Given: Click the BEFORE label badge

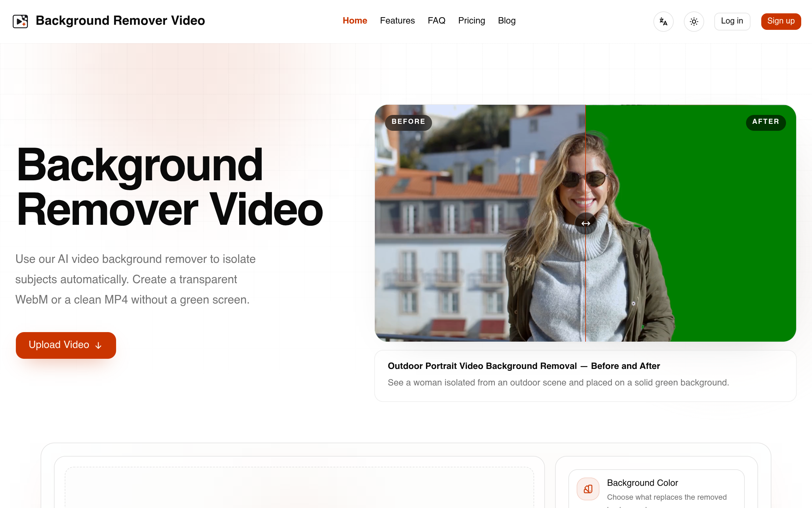Looking at the screenshot, I should pyautogui.click(x=408, y=122).
